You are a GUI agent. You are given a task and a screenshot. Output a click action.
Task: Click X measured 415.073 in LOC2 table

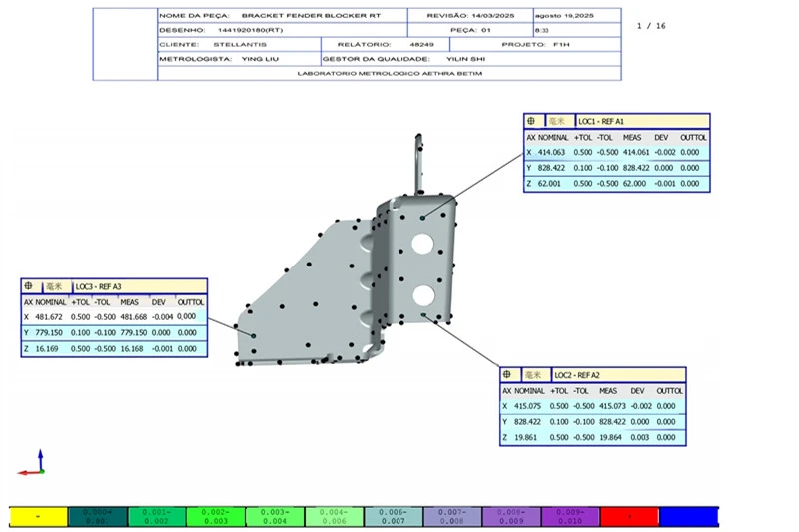(612, 406)
